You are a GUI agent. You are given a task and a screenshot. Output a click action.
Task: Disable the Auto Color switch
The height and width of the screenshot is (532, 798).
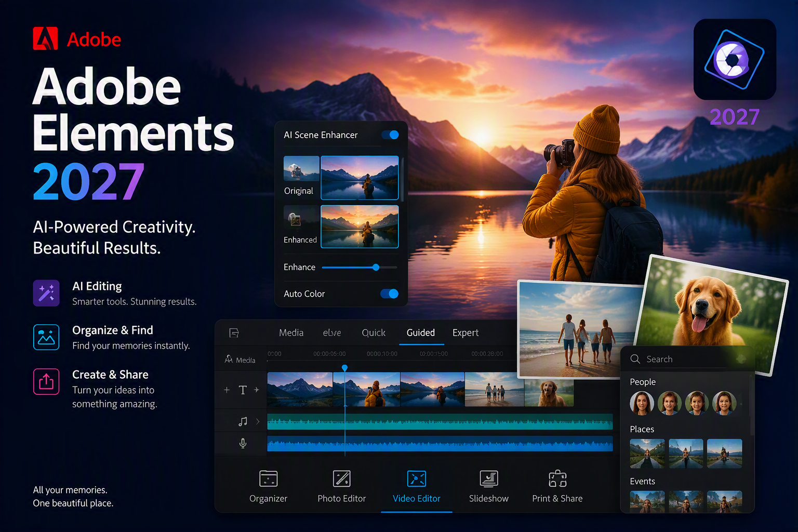pos(390,294)
